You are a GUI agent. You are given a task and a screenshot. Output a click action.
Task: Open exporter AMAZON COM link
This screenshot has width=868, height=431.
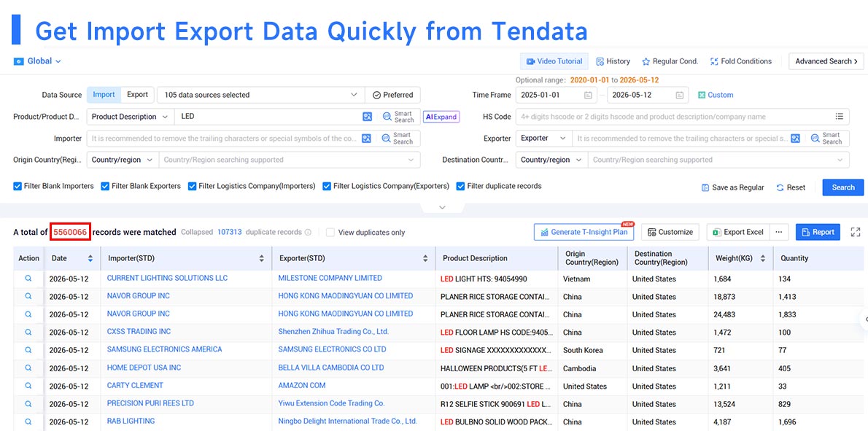click(302, 386)
